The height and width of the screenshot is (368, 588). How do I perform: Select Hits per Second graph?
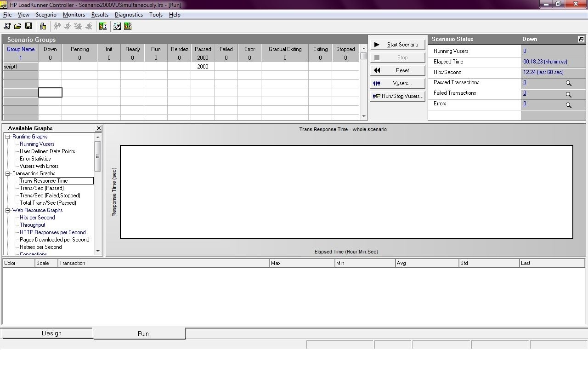[37, 218]
